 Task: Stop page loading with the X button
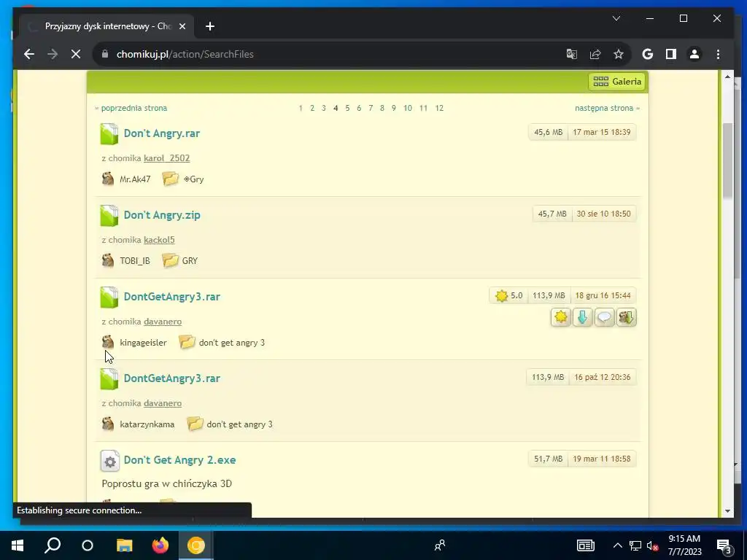click(x=76, y=54)
